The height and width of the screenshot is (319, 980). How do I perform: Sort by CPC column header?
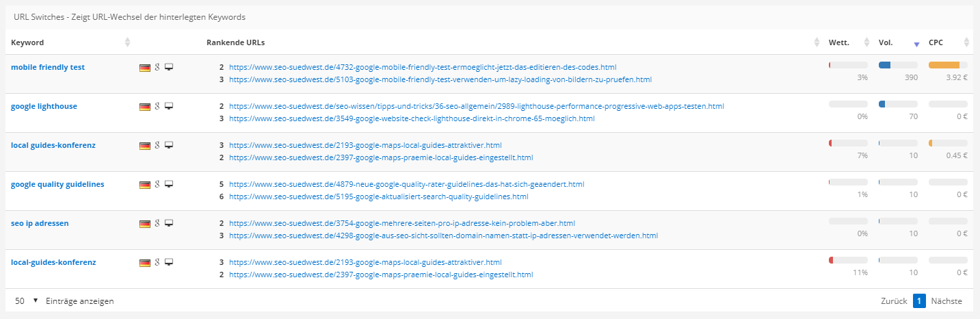tap(936, 42)
